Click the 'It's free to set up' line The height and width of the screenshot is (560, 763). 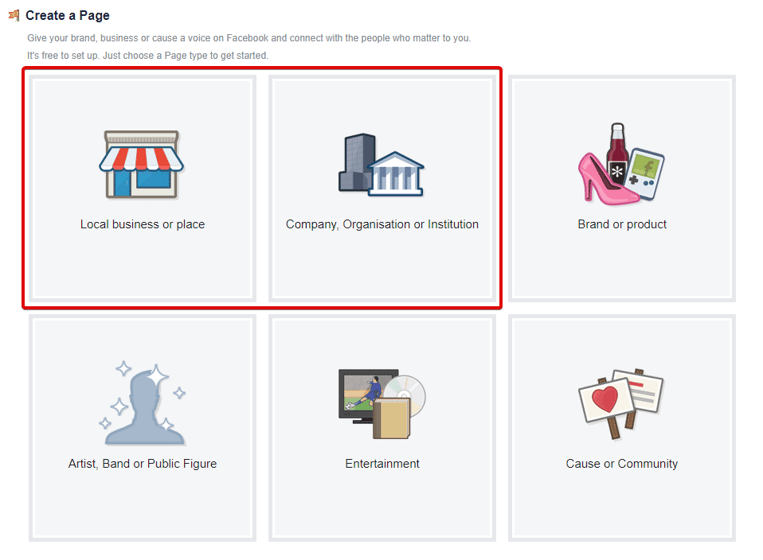[x=147, y=55]
